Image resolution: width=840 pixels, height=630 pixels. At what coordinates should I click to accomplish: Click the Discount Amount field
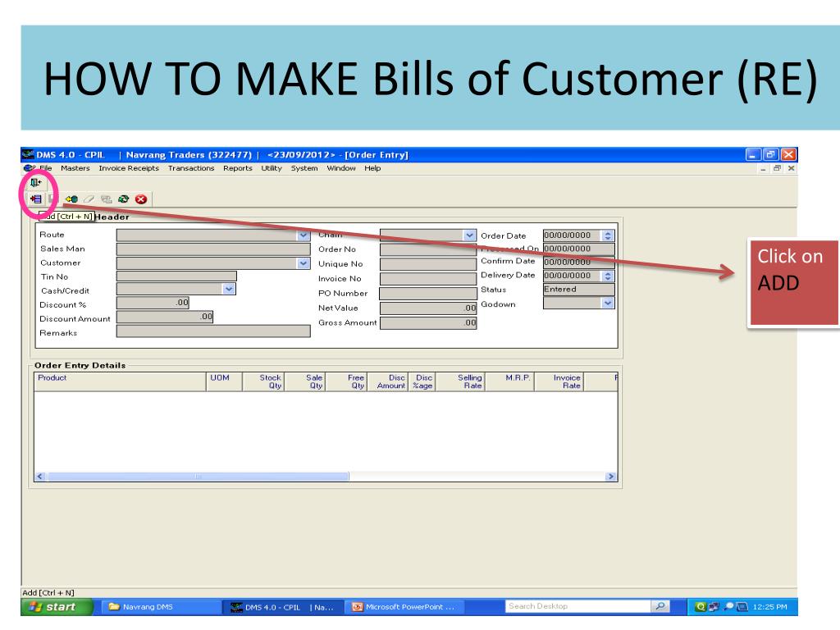pos(164,317)
